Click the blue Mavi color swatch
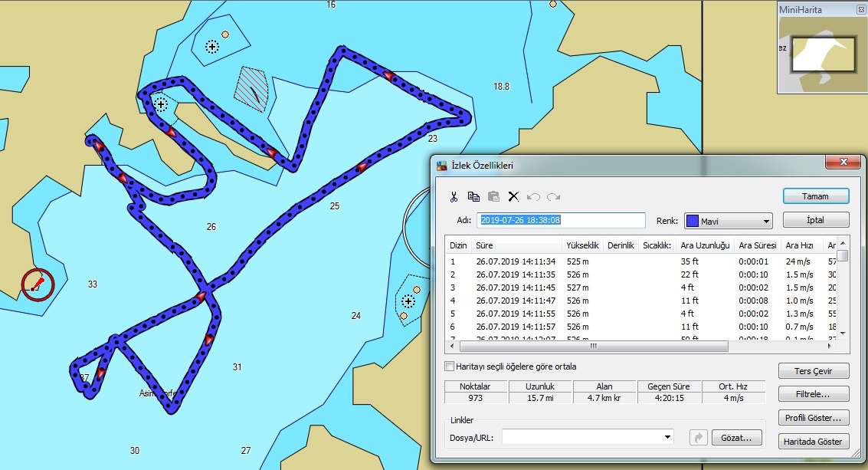The height and width of the screenshot is (470, 868). (693, 221)
